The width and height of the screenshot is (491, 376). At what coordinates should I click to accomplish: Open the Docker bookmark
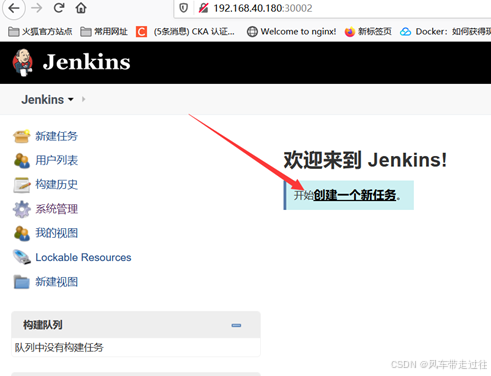(445, 32)
